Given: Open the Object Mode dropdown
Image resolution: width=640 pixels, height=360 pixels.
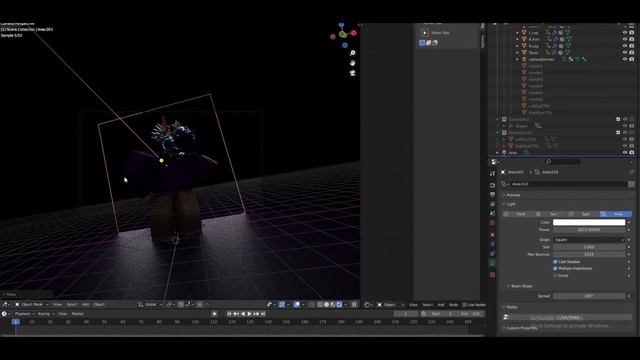Looking at the screenshot, I should pyautogui.click(x=32, y=304).
